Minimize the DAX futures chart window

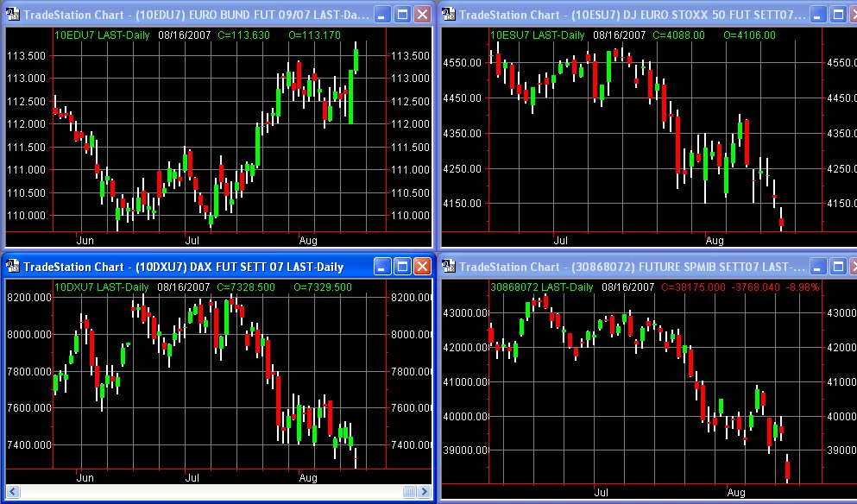point(381,267)
